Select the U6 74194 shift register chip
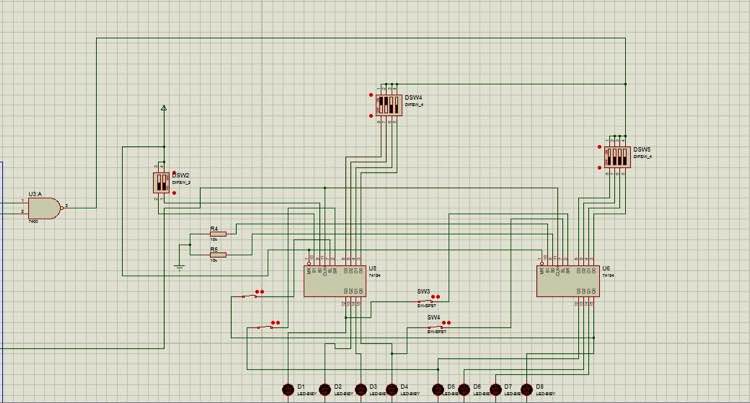The height and width of the screenshot is (403, 750). click(568, 281)
